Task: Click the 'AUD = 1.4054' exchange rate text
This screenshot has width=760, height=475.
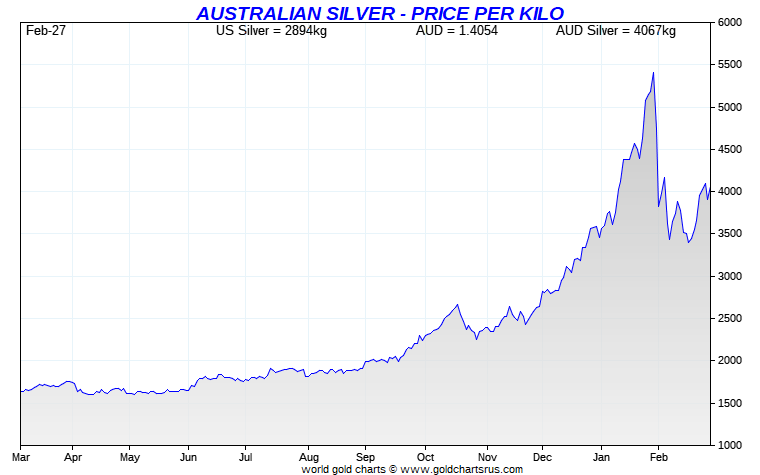Action: tap(457, 31)
